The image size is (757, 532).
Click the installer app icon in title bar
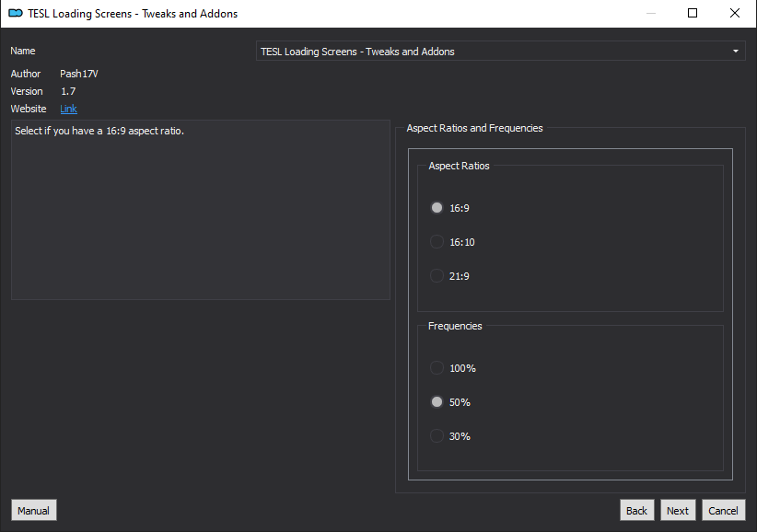pyautogui.click(x=16, y=13)
